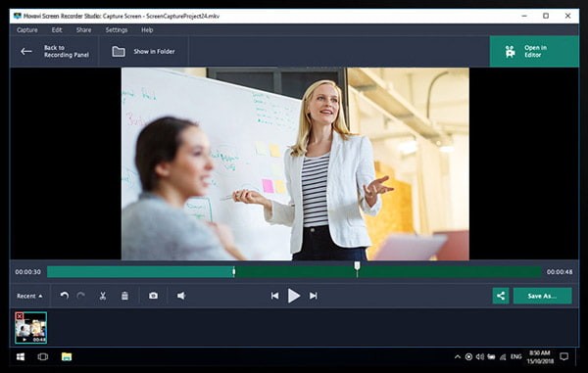Select the scissors cut tool
This screenshot has height=373, width=588.
pos(103,296)
